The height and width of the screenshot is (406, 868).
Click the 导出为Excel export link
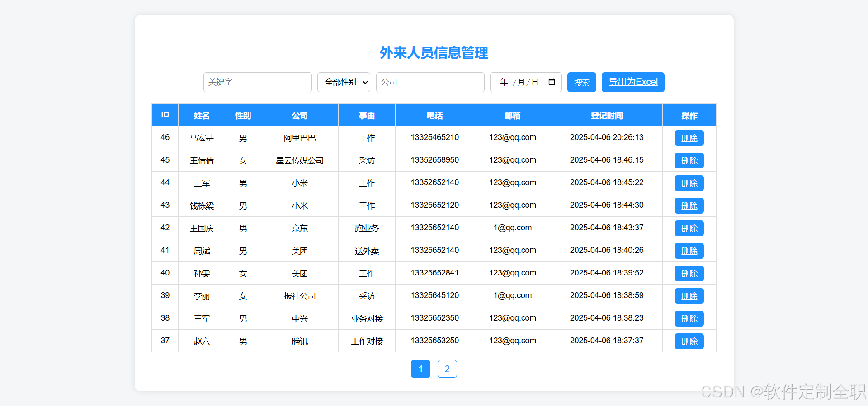pos(633,82)
